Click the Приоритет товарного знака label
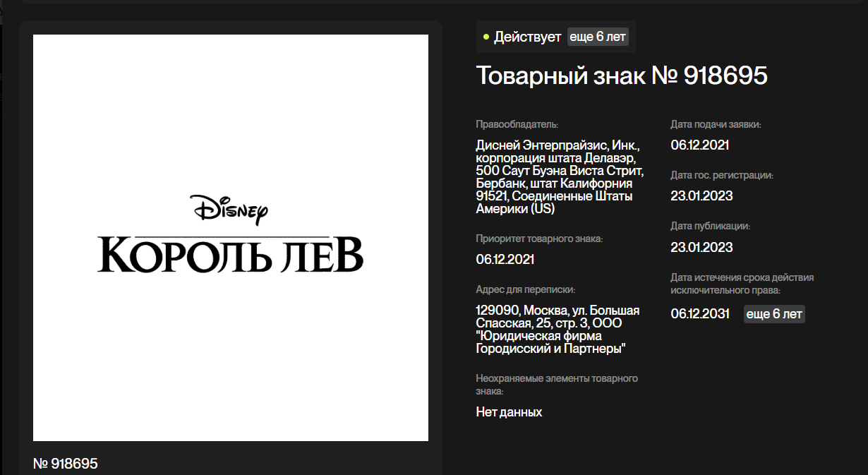Image resolution: width=868 pixels, height=475 pixels. pos(539,239)
